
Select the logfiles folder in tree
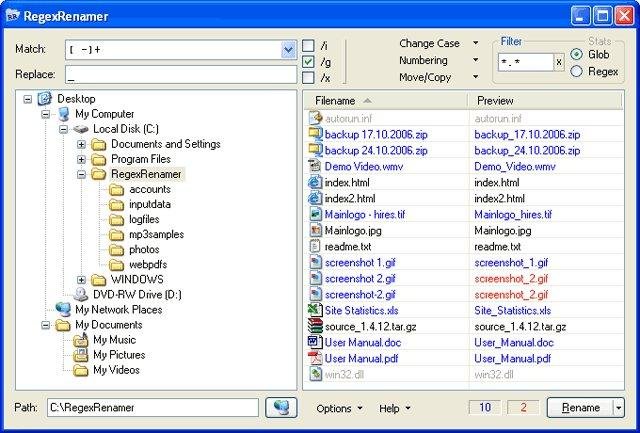click(x=144, y=219)
